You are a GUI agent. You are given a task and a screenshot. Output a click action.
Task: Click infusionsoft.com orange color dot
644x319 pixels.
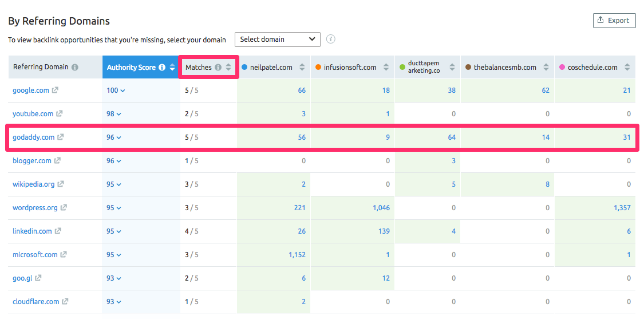[318, 68]
